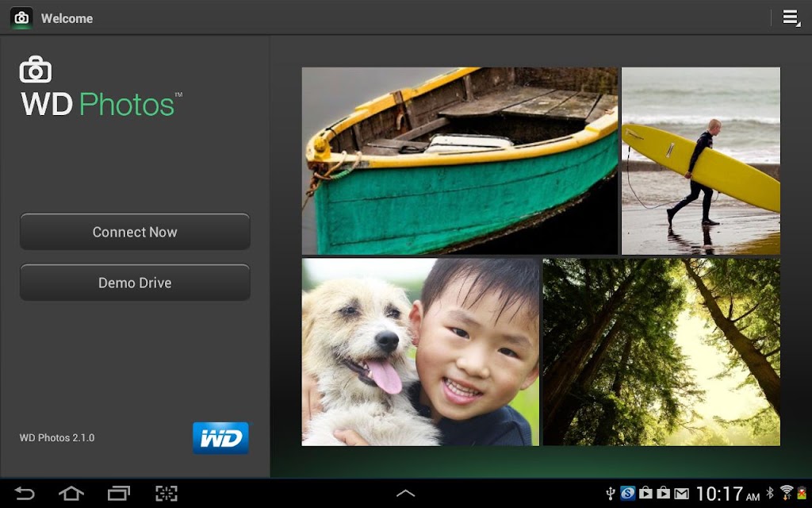Tap the second Play Store bag notification icon
This screenshot has width=812, height=508.
click(664, 493)
